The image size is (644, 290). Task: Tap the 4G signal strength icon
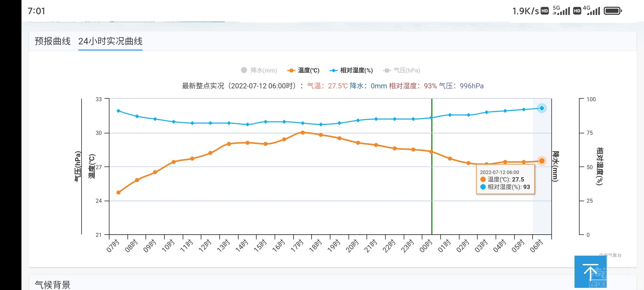(x=591, y=11)
